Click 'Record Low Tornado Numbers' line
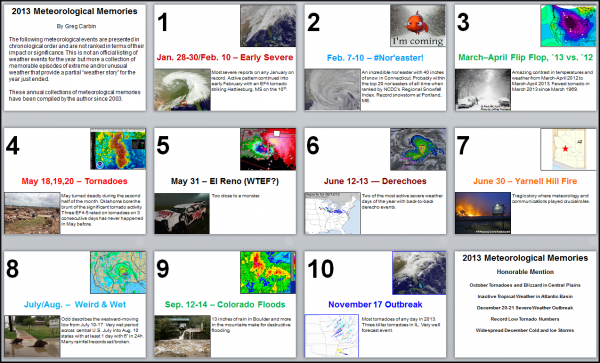Screen dimensions: 600x363 525,319
